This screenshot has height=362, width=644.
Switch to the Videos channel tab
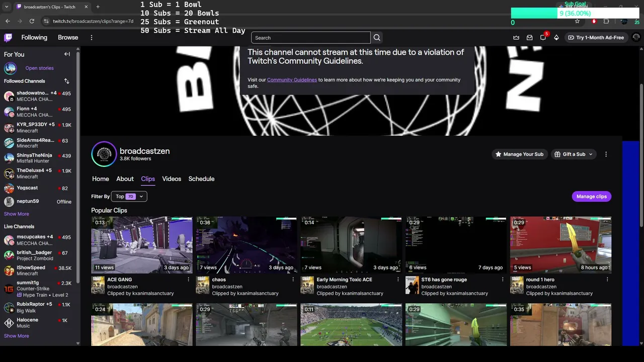coord(172,179)
